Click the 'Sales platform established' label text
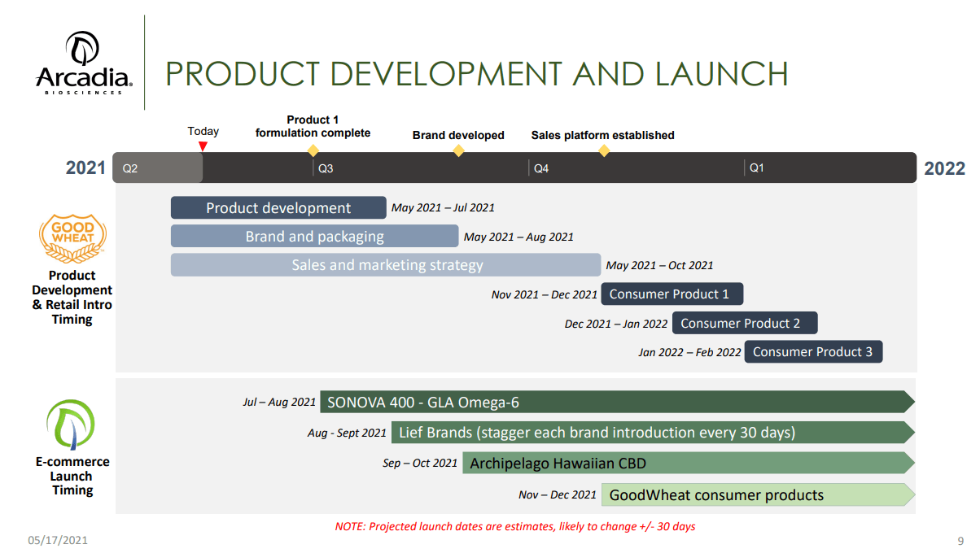This screenshot has height=553, width=980. (603, 135)
